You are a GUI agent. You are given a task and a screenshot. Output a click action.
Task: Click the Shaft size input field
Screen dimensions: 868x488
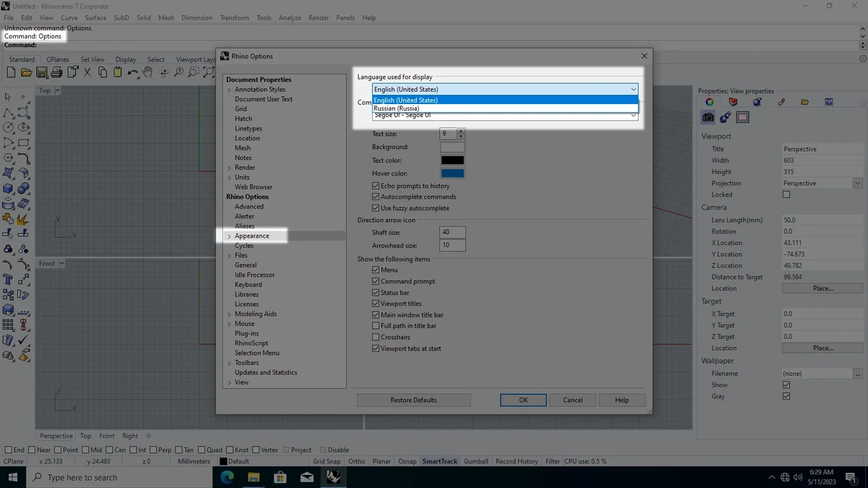452,232
